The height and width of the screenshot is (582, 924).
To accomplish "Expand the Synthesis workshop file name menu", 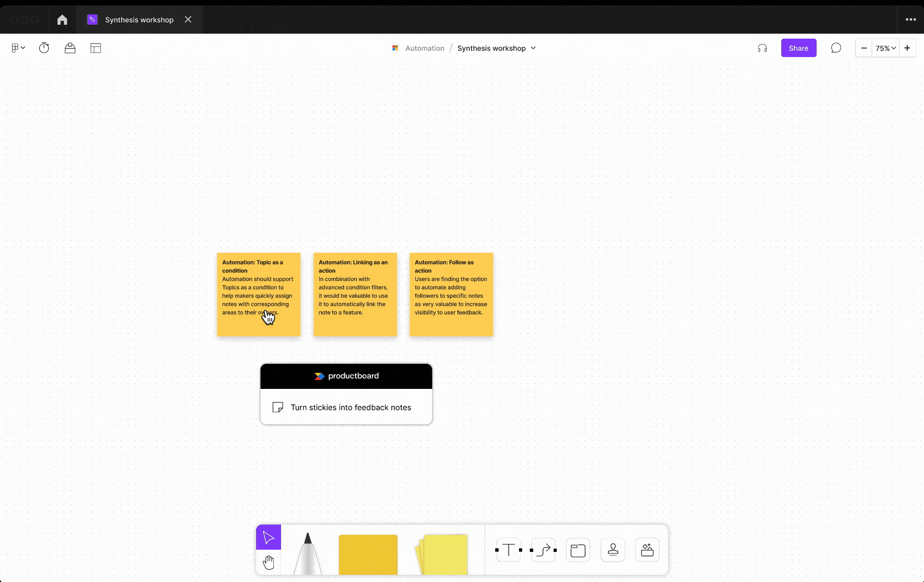I will coord(533,48).
